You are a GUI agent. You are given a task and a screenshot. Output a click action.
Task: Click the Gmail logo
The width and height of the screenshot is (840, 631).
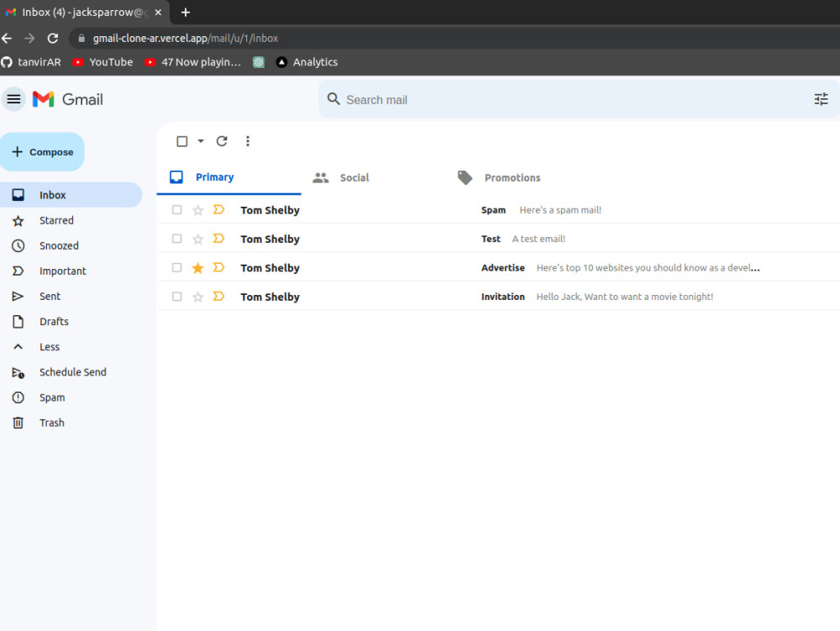click(67, 99)
